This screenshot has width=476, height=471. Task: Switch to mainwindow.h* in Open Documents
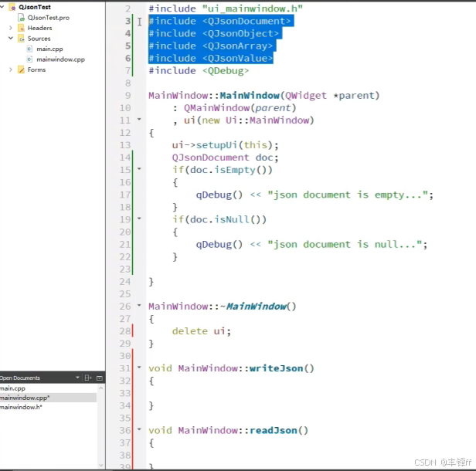click(x=21, y=407)
